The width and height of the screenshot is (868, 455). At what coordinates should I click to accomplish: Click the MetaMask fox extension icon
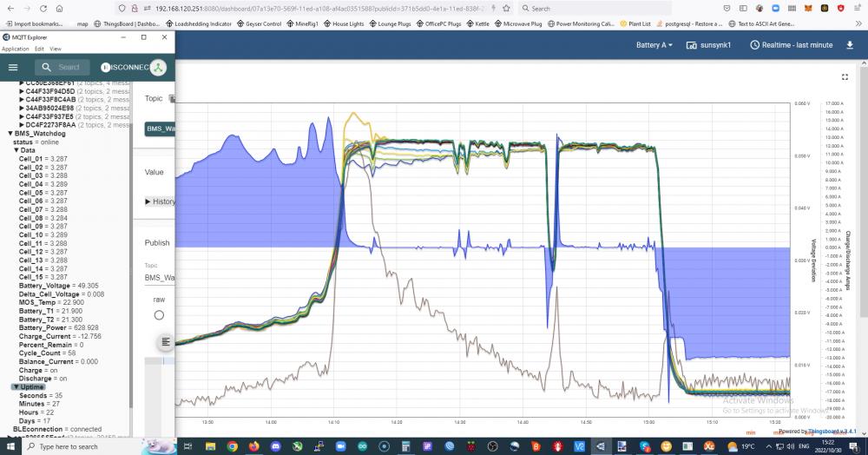click(808, 9)
